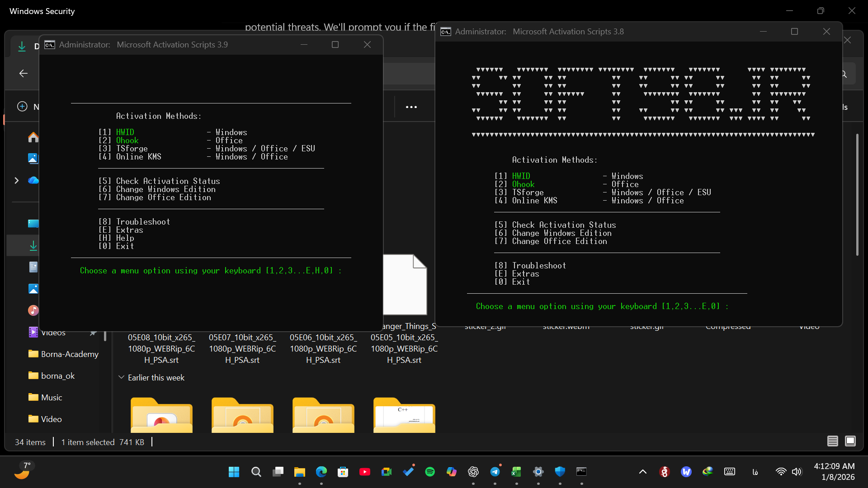Select the Music folder in sidebar
Image resolution: width=868 pixels, height=488 pixels.
click(51, 397)
